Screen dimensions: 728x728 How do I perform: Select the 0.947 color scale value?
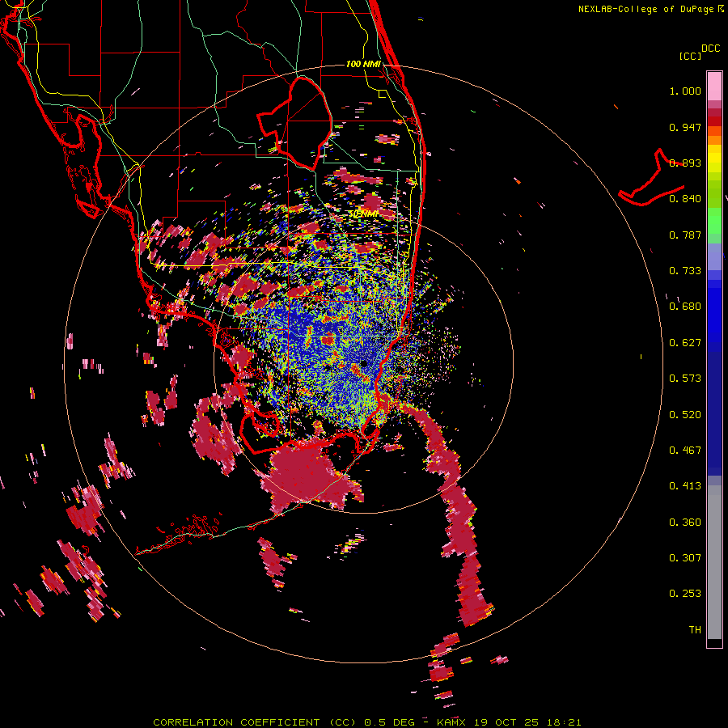[x=685, y=127]
